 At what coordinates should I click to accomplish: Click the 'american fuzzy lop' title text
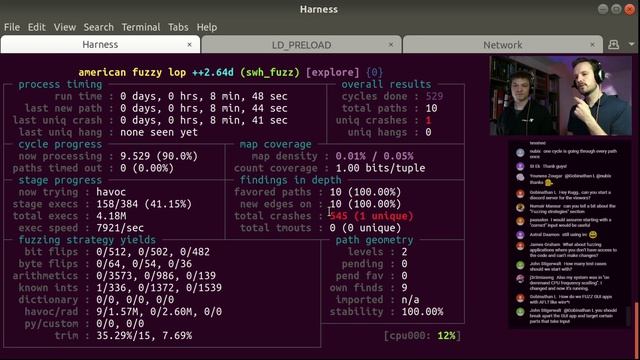pyautogui.click(x=132, y=73)
